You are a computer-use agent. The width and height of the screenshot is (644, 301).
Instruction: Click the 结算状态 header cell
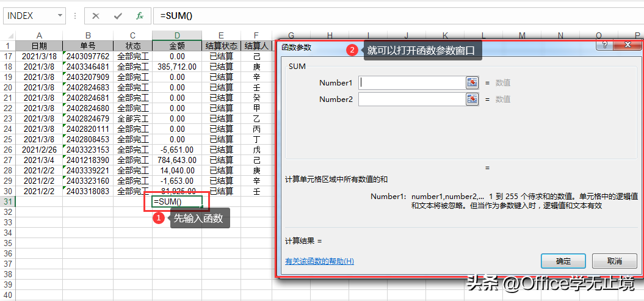[x=221, y=46]
